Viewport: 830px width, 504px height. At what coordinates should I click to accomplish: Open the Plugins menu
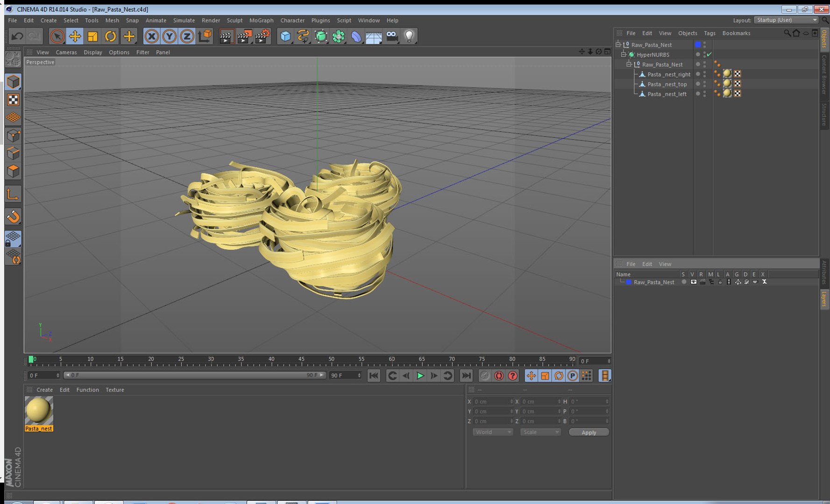point(320,21)
